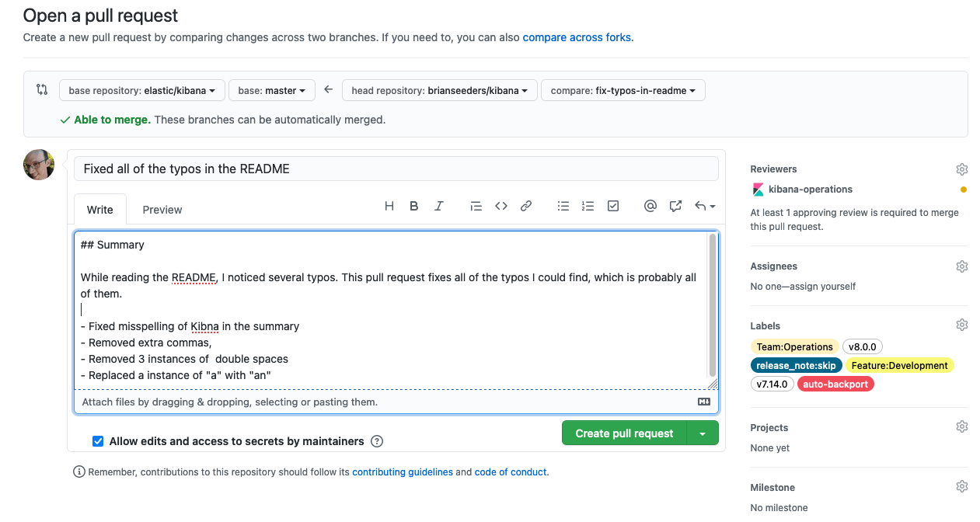The width and height of the screenshot is (980, 522).
Task: Mention a user with the @ icon
Action: (650, 206)
